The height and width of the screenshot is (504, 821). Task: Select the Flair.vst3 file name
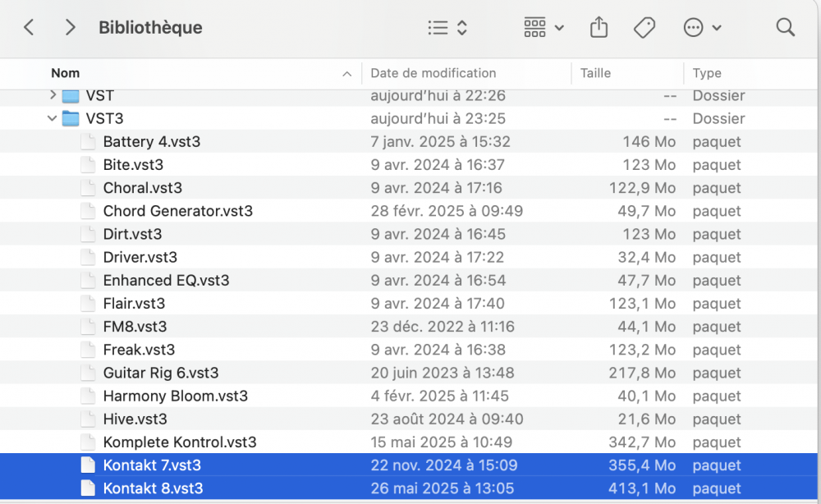point(134,303)
